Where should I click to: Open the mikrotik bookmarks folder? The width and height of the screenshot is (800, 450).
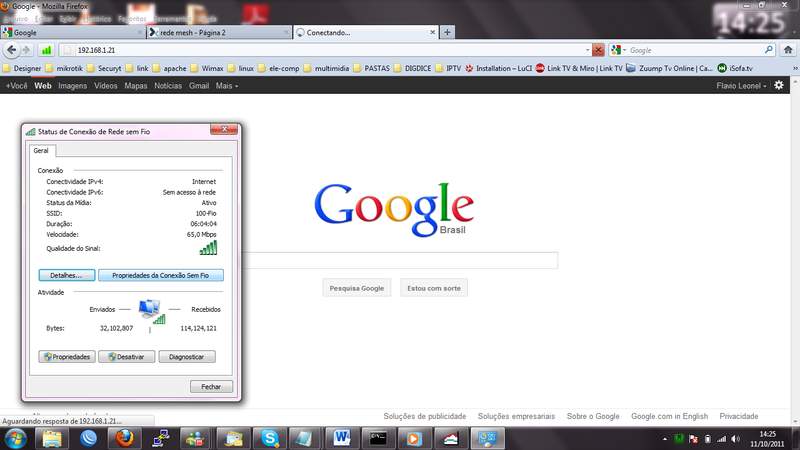pyautogui.click(x=64, y=68)
